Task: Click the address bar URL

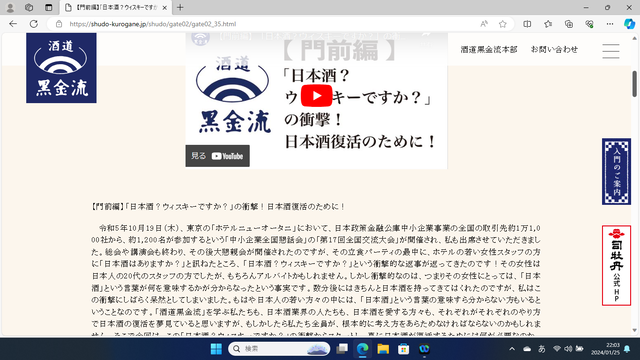Action: [153, 24]
